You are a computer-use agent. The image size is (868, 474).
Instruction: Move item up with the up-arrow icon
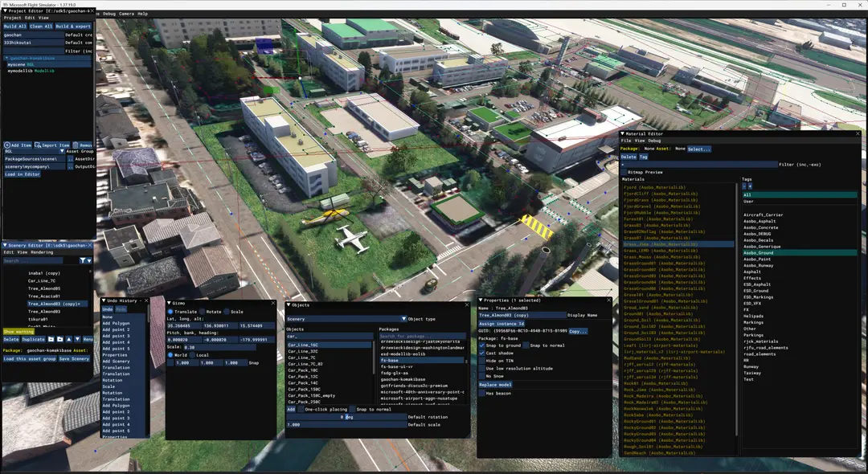click(68, 339)
